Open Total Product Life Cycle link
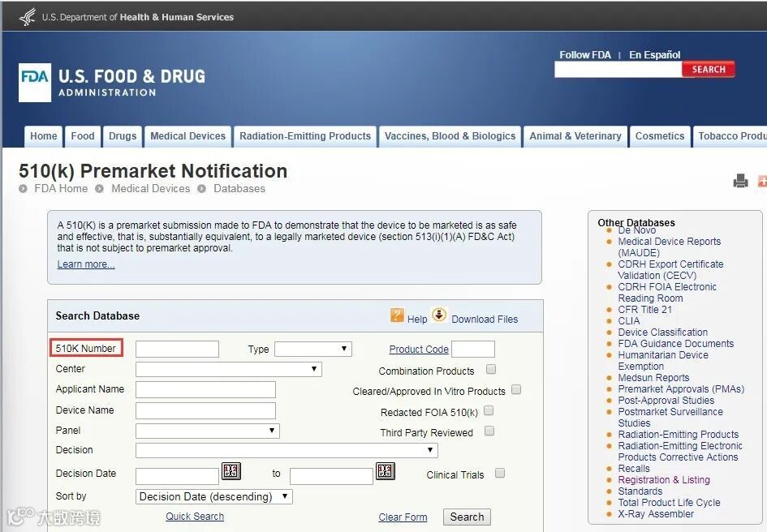This screenshot has height=532, width=767. tap(669, 502)
